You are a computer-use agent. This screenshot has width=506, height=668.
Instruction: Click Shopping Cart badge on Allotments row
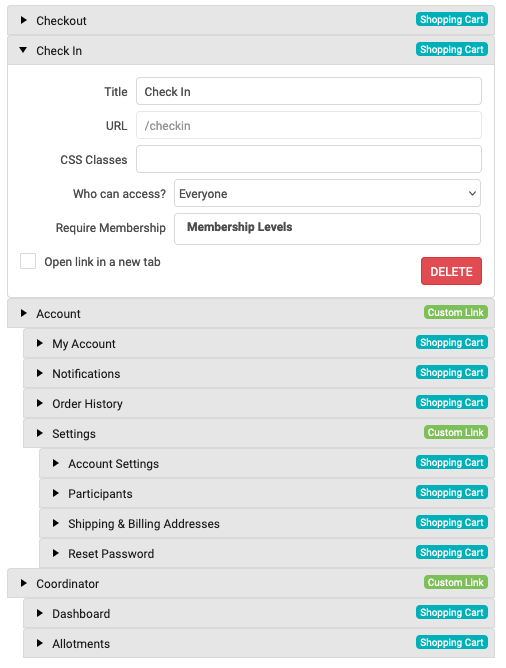[451, 642]
